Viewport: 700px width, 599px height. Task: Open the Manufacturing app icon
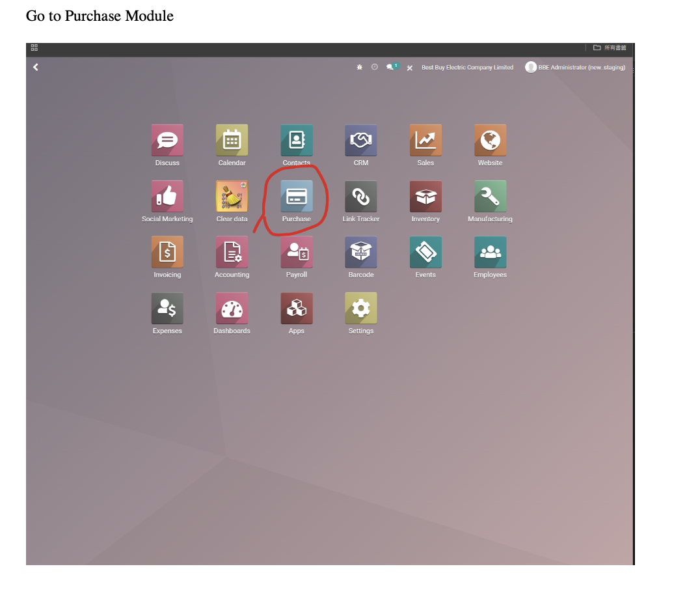pyautogui.click(x=490, y=197)
